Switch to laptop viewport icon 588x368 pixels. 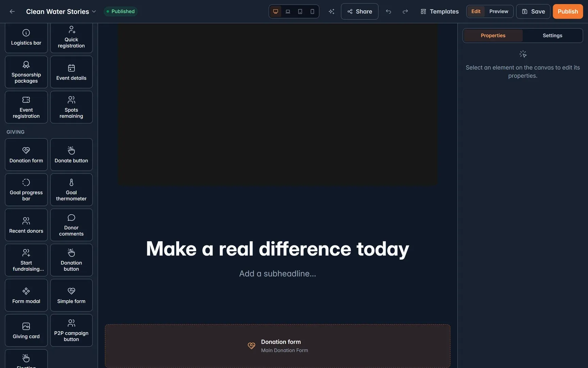288,12
